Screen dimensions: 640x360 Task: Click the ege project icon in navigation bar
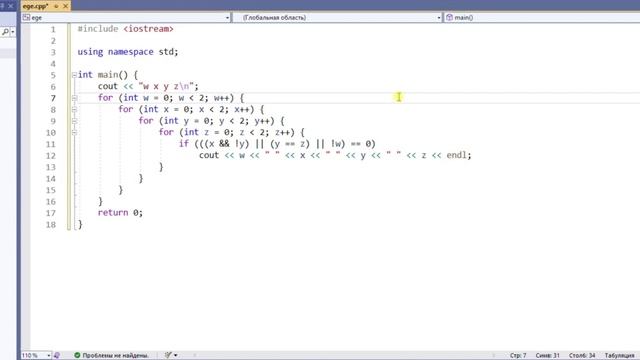coord(27,18)
